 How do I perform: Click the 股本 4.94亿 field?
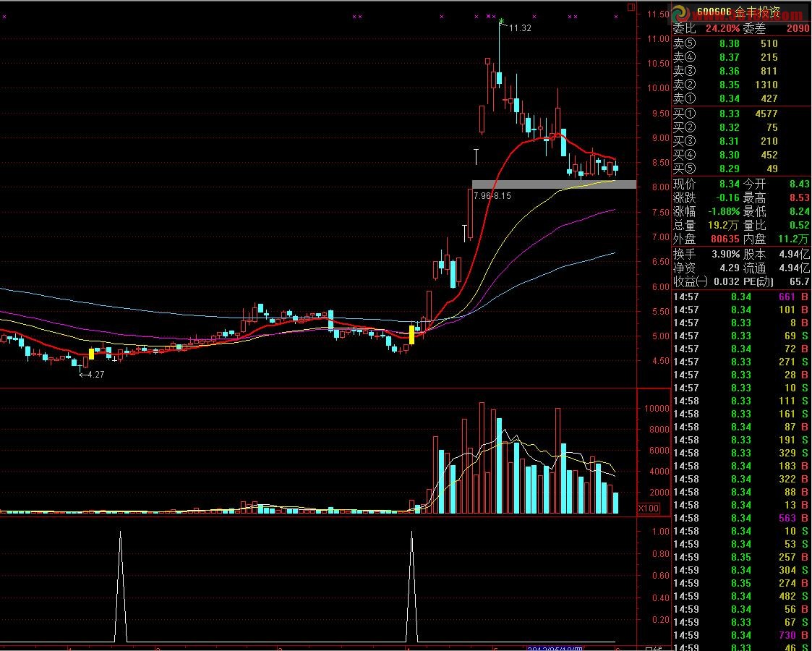click(x=777, y=255)
